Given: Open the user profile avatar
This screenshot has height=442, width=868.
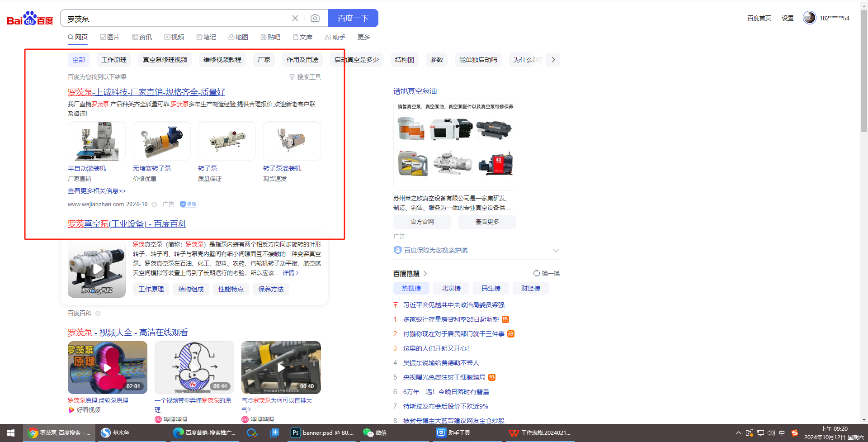Looking at the screenshot, I should [809, 18].
